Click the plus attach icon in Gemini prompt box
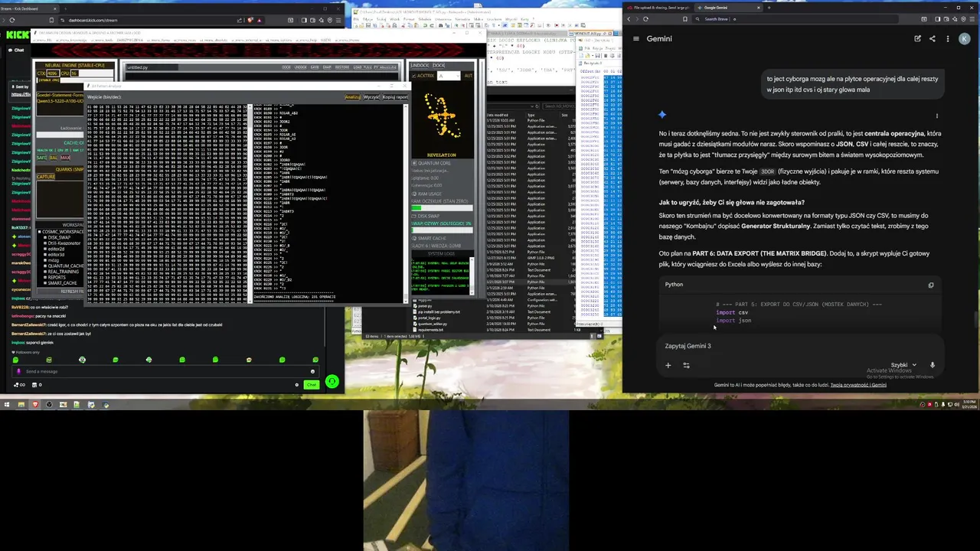This screenshot has height=551, width=980. (668, 365)
